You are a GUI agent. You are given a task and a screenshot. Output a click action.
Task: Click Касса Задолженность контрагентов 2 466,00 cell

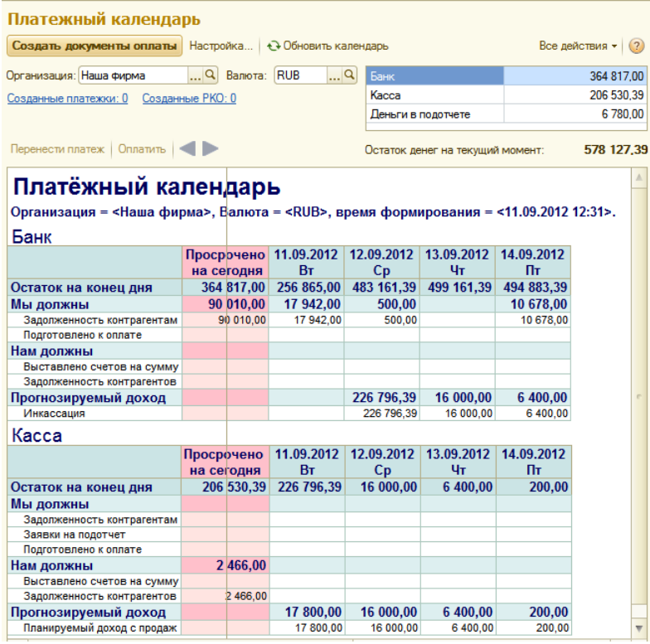pyautogui.click(x=226, y=596)
